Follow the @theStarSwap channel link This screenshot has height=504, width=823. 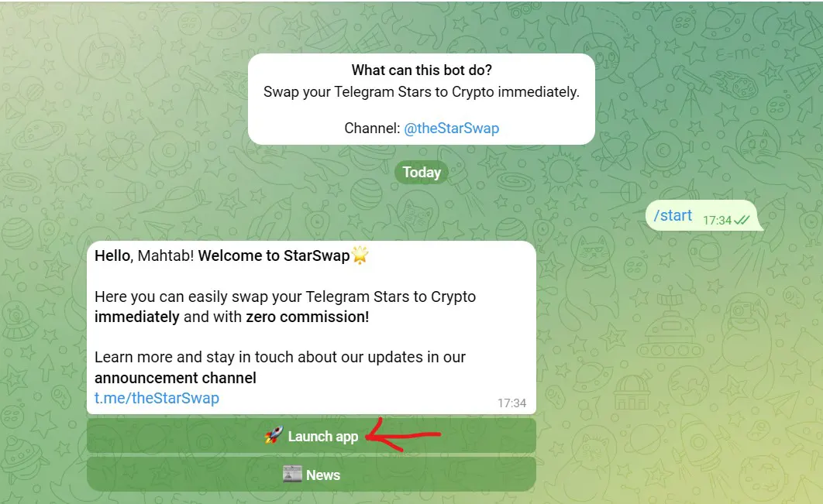(451, 128)
